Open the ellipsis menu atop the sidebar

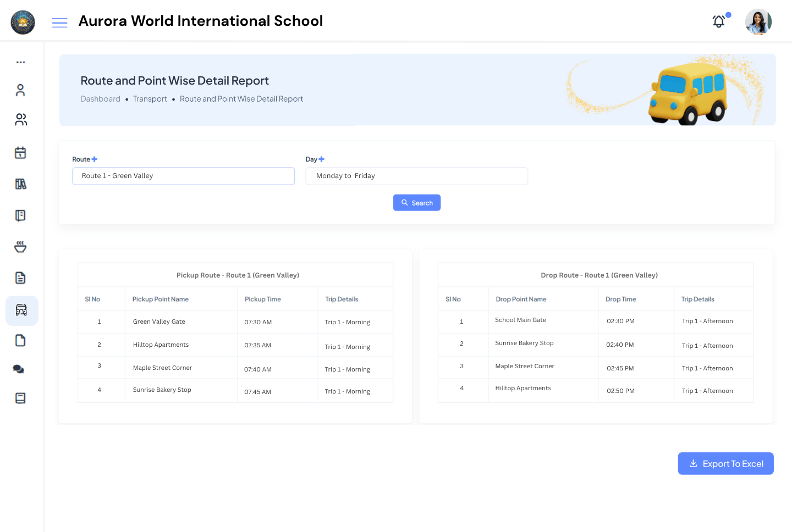click(x=20, y=62)
